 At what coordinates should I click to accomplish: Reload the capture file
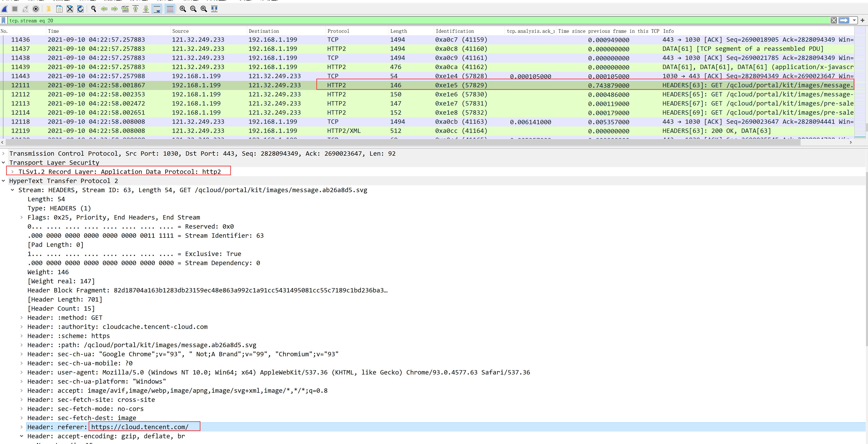point(80,9)
